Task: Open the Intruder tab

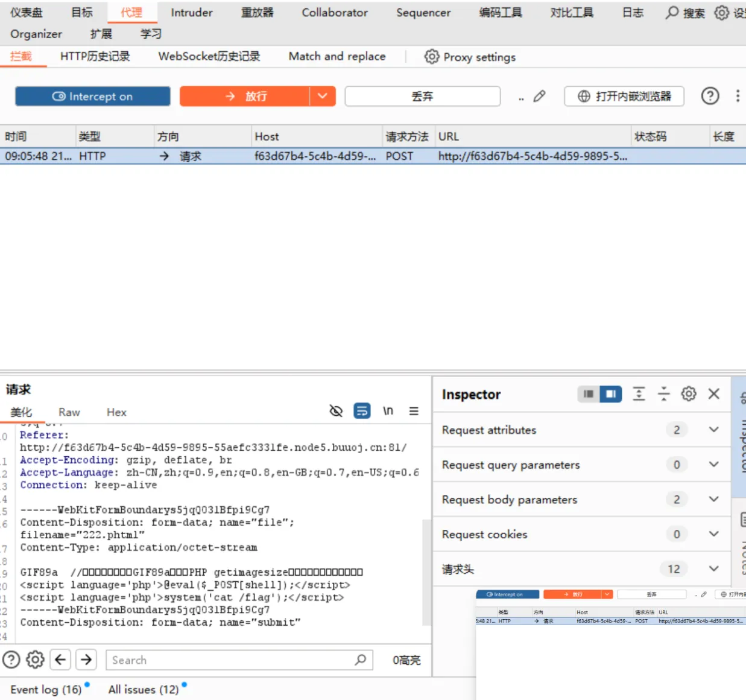Action: pos(192,13)
